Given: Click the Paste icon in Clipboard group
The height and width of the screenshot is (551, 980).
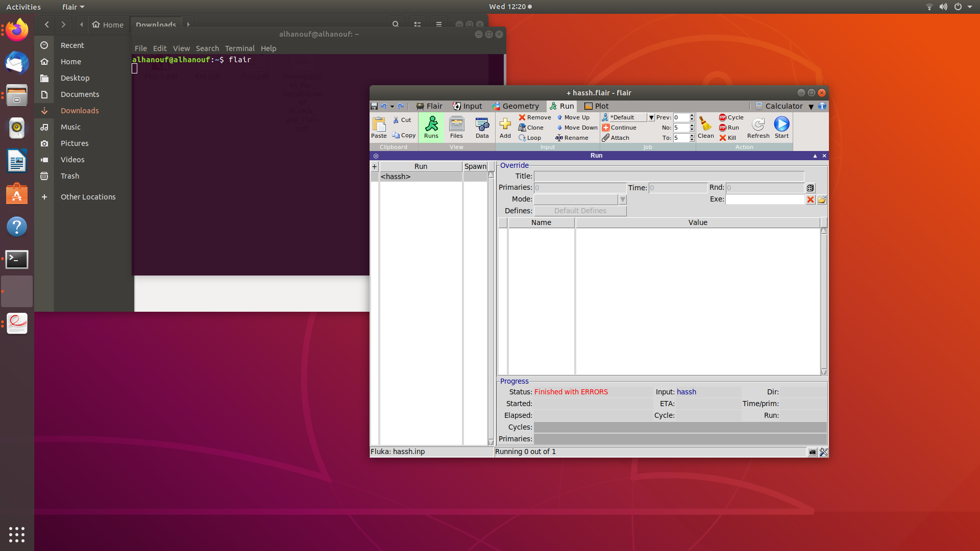Looking at the screenshot, I should click(x=379, y=127).
